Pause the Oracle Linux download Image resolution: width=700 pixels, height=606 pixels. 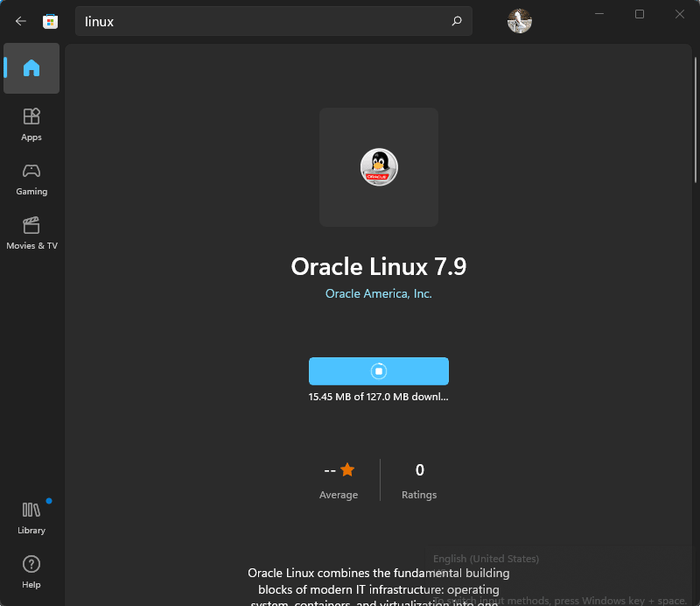(x=378, y=370)
